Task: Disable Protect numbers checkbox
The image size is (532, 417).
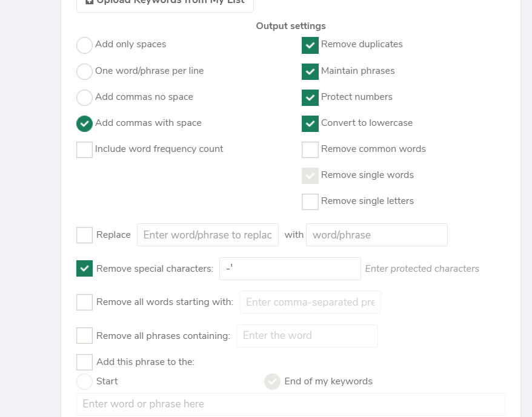Action: click(x=310, y=97)
